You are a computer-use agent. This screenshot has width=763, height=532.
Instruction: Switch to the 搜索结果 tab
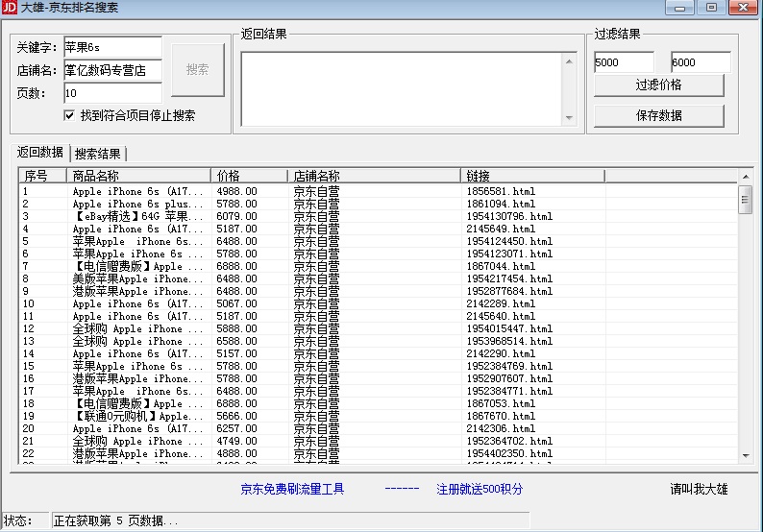pyautogui.click(x=98, y=154)
